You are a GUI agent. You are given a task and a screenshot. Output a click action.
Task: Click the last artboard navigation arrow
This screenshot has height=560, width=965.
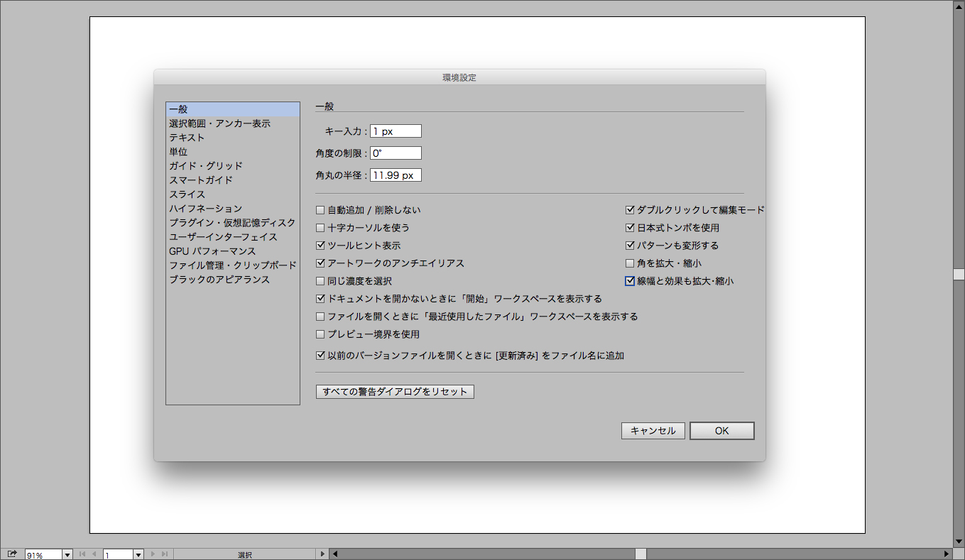165,554
